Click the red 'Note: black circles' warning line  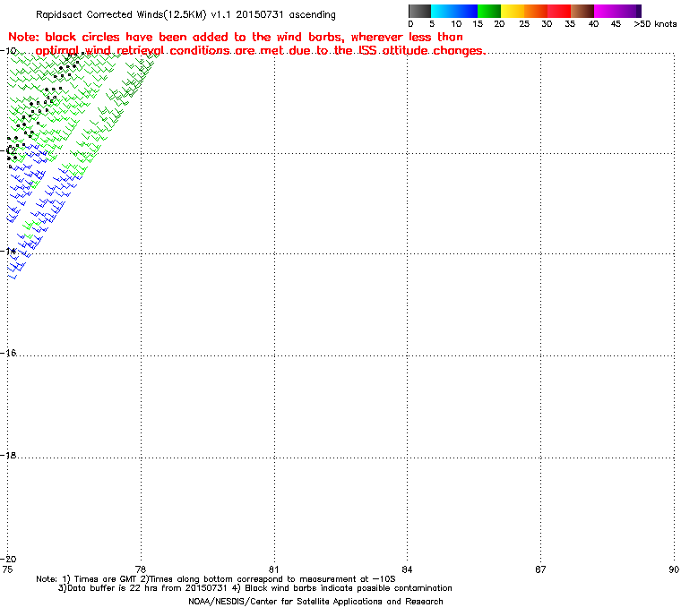point(236,37)
